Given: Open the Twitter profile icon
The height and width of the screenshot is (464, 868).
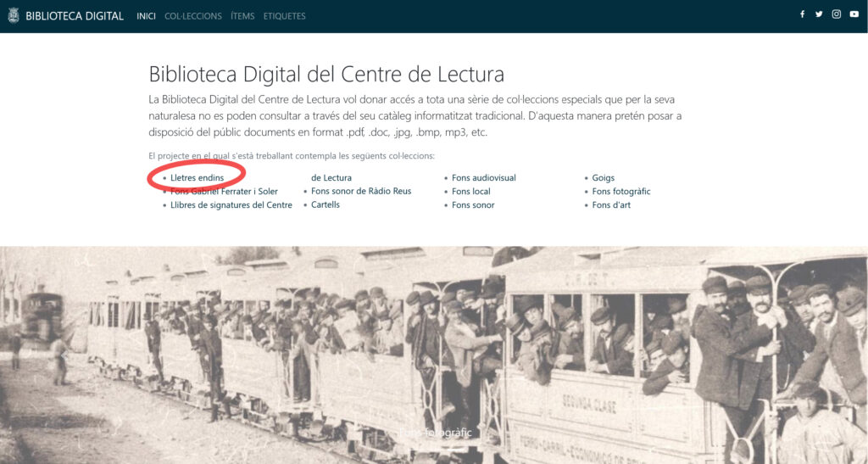Looking at the screenshot, I should (819, 14).
